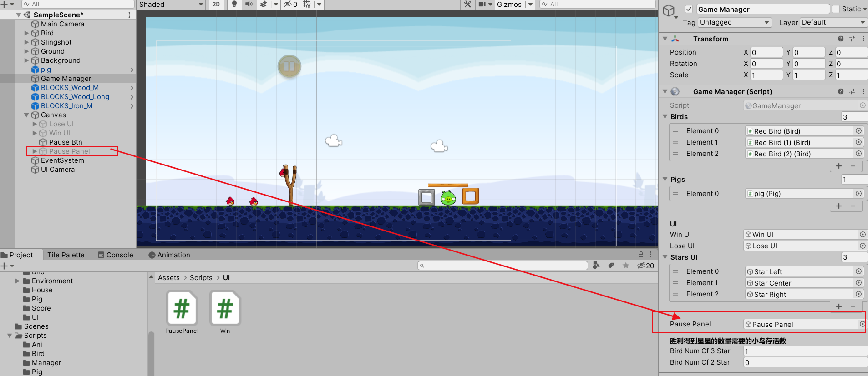Remove element from Birds list with minus
This screenshot has height=376, width=868.
click(x=853, y=166)
